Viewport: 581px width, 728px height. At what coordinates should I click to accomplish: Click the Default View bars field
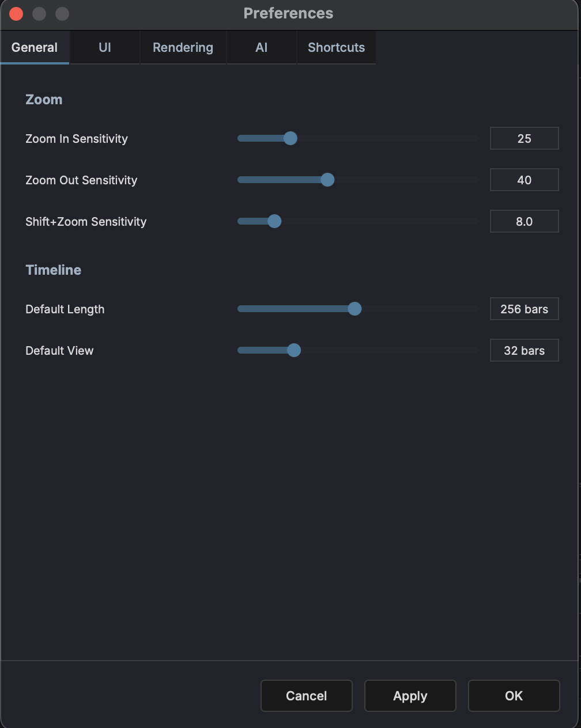524,350
